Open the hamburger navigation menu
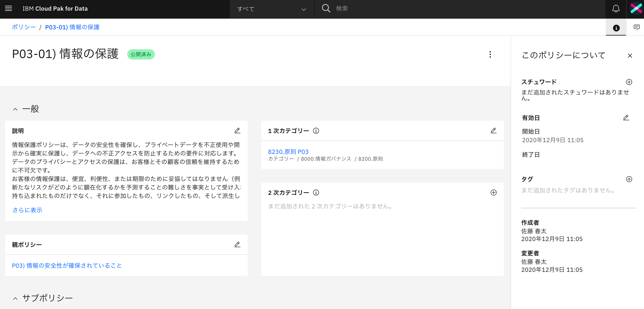Viewport: 644px width, 309px height. tap(8, 9)
